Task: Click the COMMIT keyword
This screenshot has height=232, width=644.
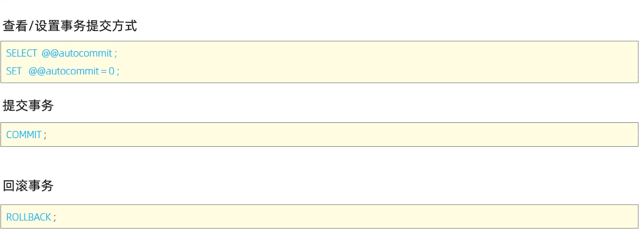Action: tap(24, 135)
